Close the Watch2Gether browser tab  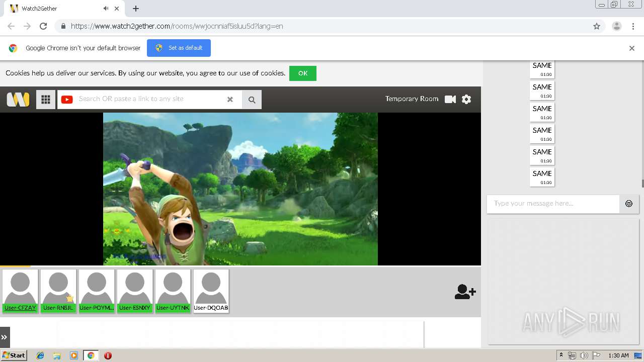pos(117,9)
